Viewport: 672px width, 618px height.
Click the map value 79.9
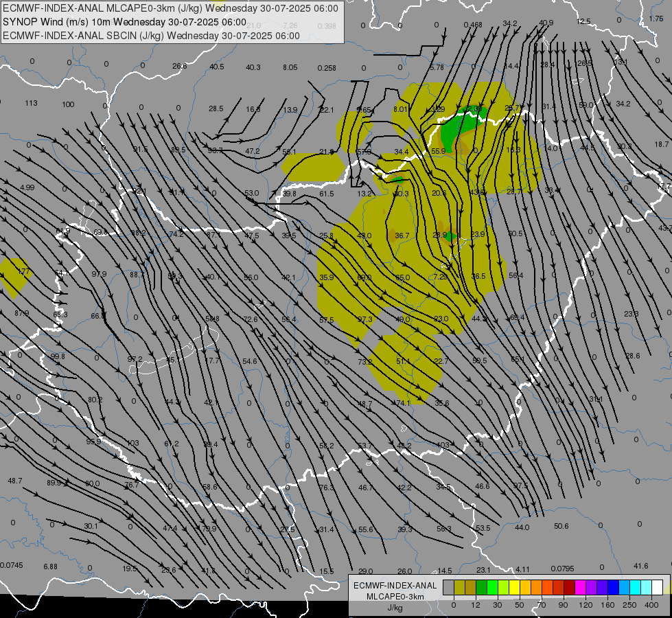[x=209, y=528]
